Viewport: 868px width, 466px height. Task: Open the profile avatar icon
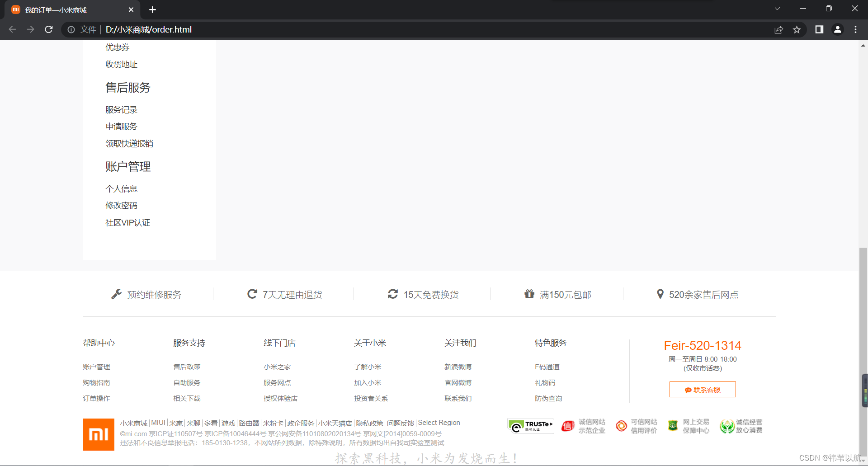[x=838, y=29]
